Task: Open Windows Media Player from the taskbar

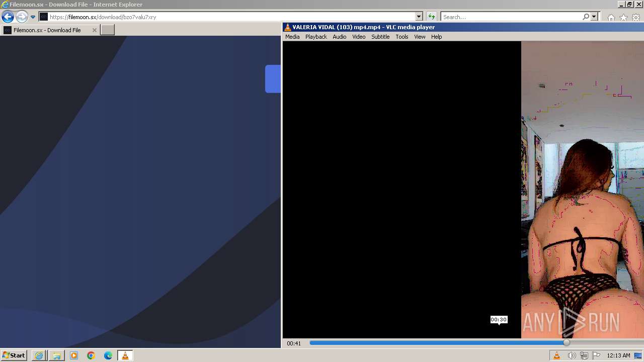Action: click(73, 355)
